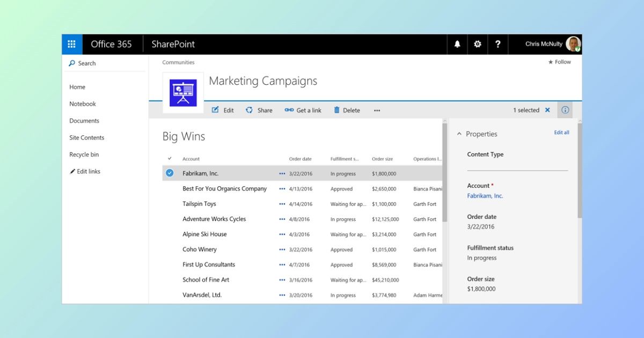Open ellipsis menu for Adventure Works Cycles
The image size is (644, 338).
282,219
